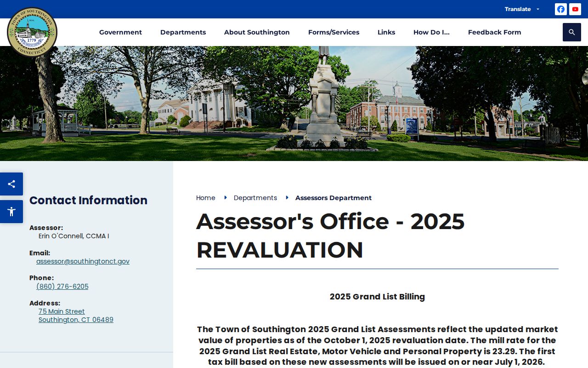Viewport: 588px width, 368px height.
Task: Expand the Translate dropdown
Action: pyautogui.click(x=522, y=9)
